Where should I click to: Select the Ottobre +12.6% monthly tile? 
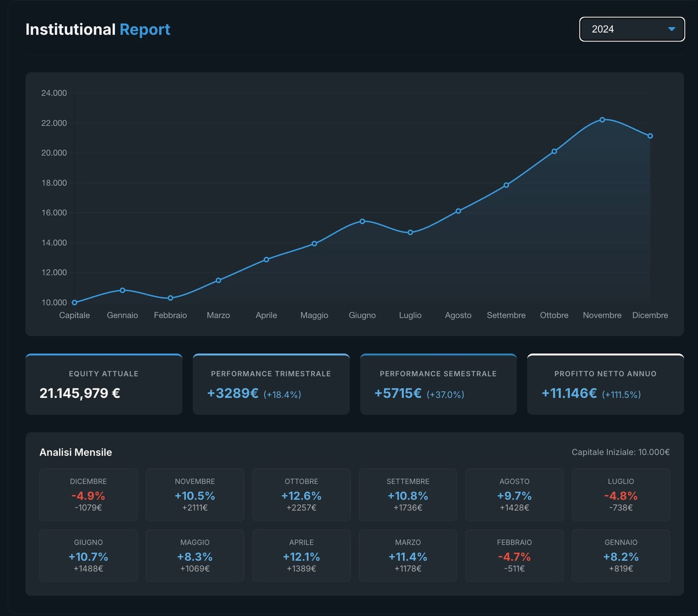click(302, 494)
